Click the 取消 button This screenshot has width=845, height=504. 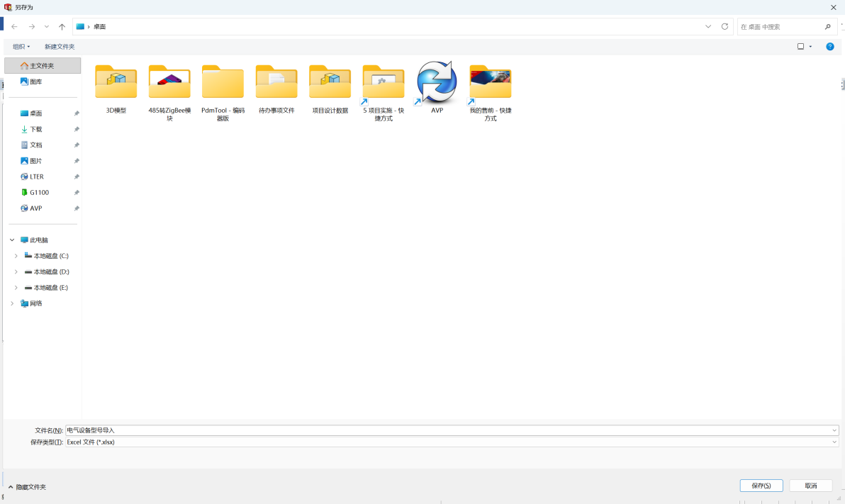[810, 486]
